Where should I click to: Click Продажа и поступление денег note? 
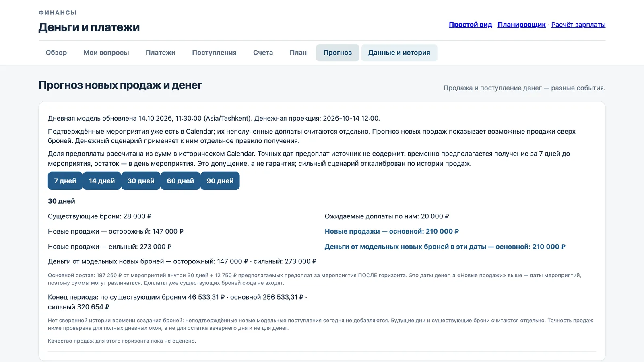click(524, 88)
